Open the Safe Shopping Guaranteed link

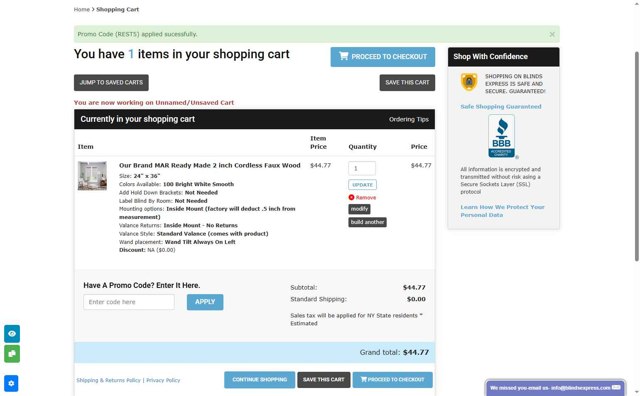pyautogui.click(x=501, y=107)
